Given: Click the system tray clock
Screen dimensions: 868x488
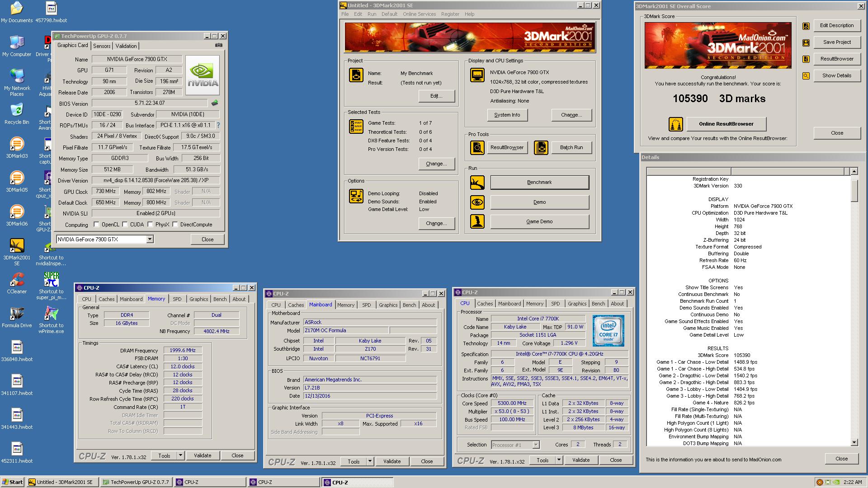Looking at the screenshot, I should (853, 482).
